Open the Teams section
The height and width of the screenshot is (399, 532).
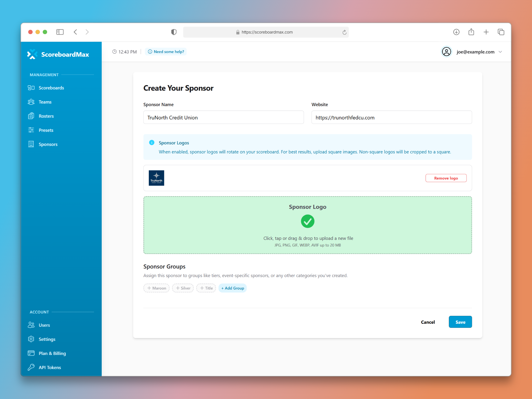[45, 102]
